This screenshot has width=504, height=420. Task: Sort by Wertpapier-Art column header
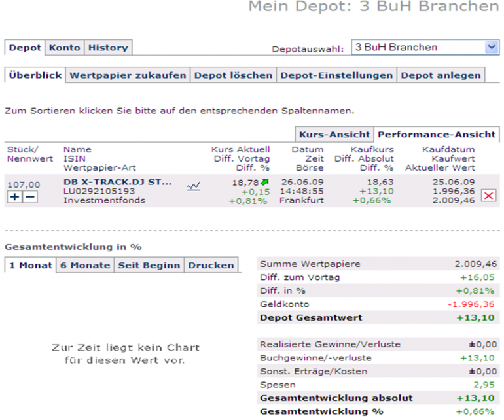pyautogui.click(x=99, y=167)
